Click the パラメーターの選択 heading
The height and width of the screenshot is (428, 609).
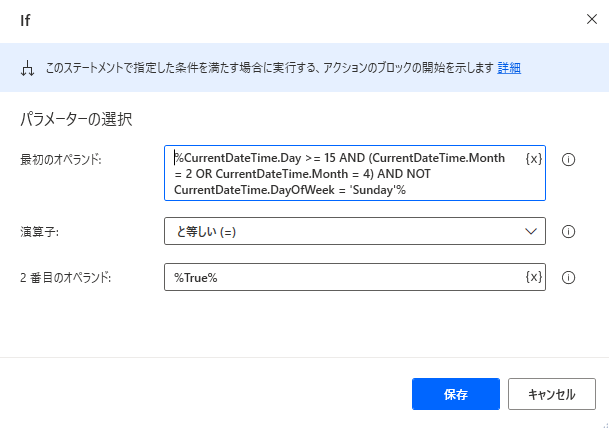(77, 120)
